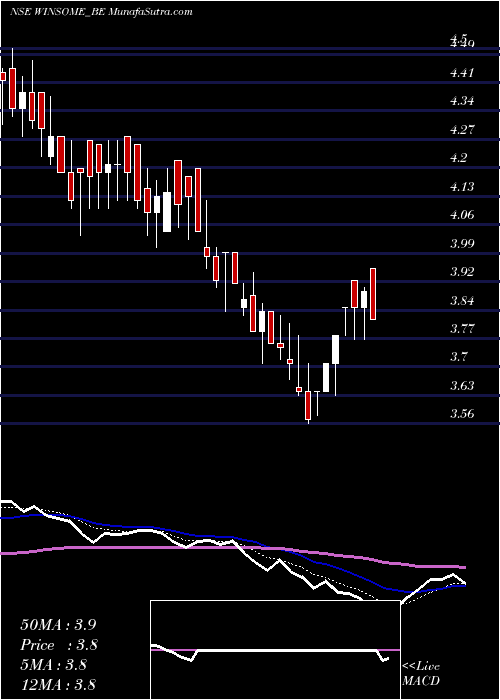Viewport: 500px width, 700px height.
Task: Click the 3.99 price axis label
Action: pos(462,244)
